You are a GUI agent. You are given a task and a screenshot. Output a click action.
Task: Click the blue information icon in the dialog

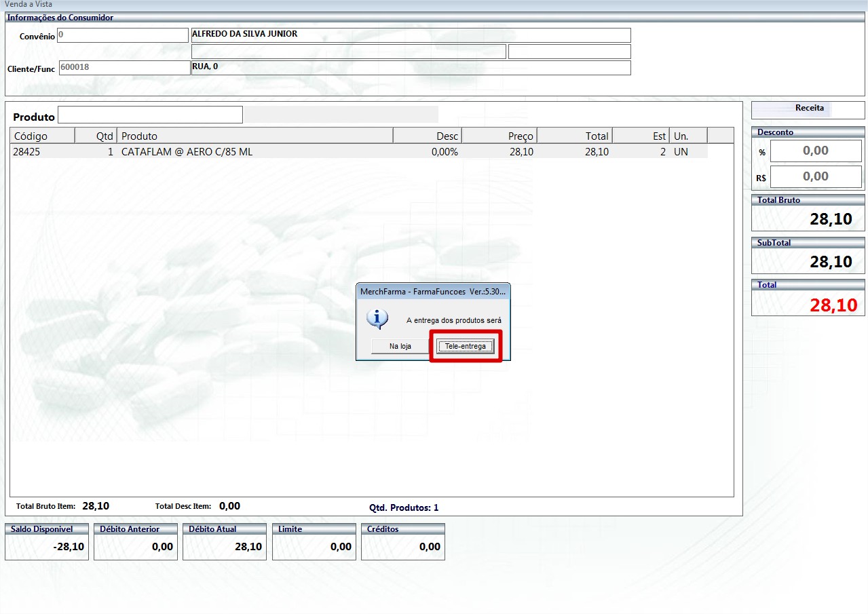click(377, 319)
